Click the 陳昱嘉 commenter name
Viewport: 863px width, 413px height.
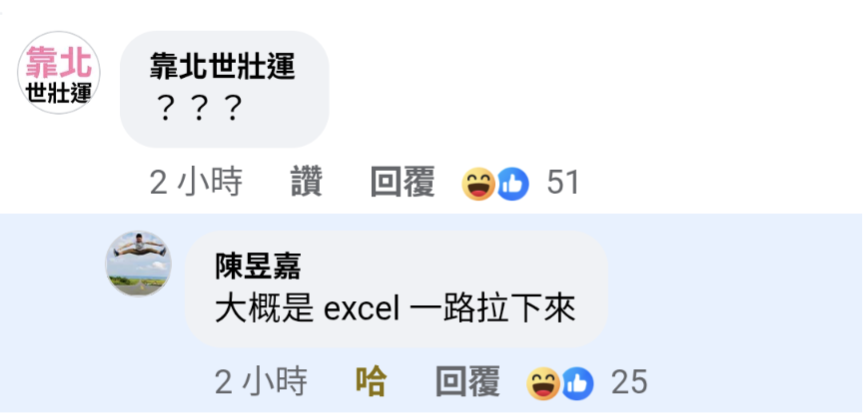(258, 268)
